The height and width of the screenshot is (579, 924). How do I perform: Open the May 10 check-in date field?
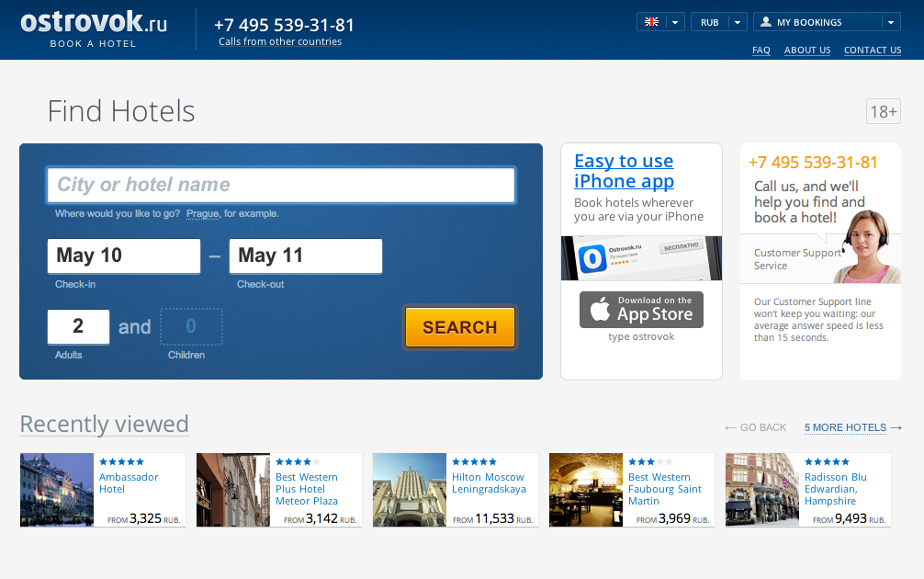[x=124, y=255]
